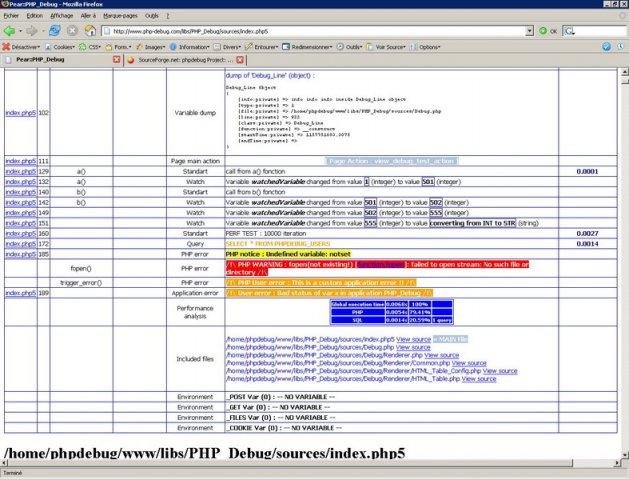This screenshot has height=480, width=629.
Task: Open the Outils developer toolbar menu
Action: pyautogui.click(x=349, y=47)
